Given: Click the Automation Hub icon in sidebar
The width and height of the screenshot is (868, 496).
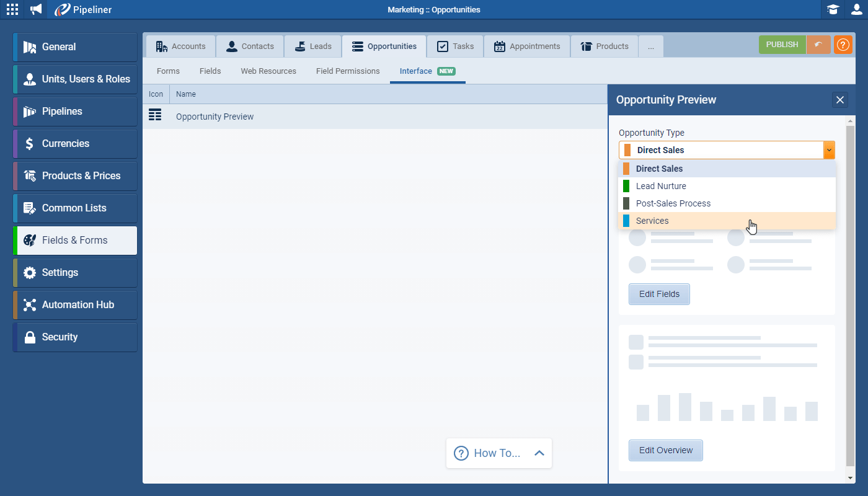Looking at the screenshot, I should (29, 304).
